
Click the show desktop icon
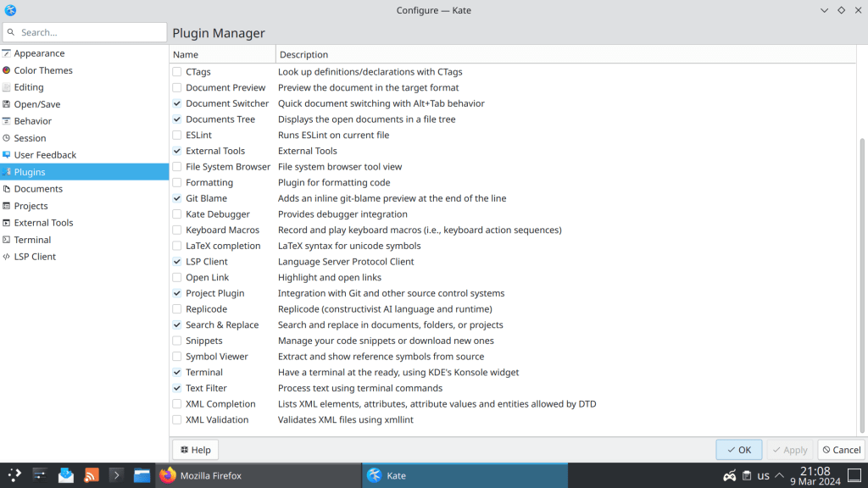[856, 475]
